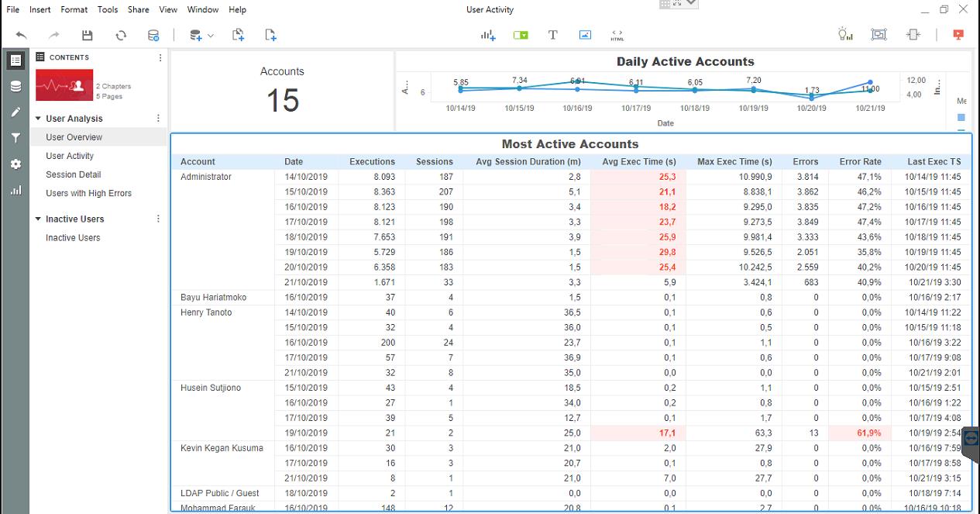Open the Contents panel options menu
This screenshot has height=514, width=980.
point(160,57)
